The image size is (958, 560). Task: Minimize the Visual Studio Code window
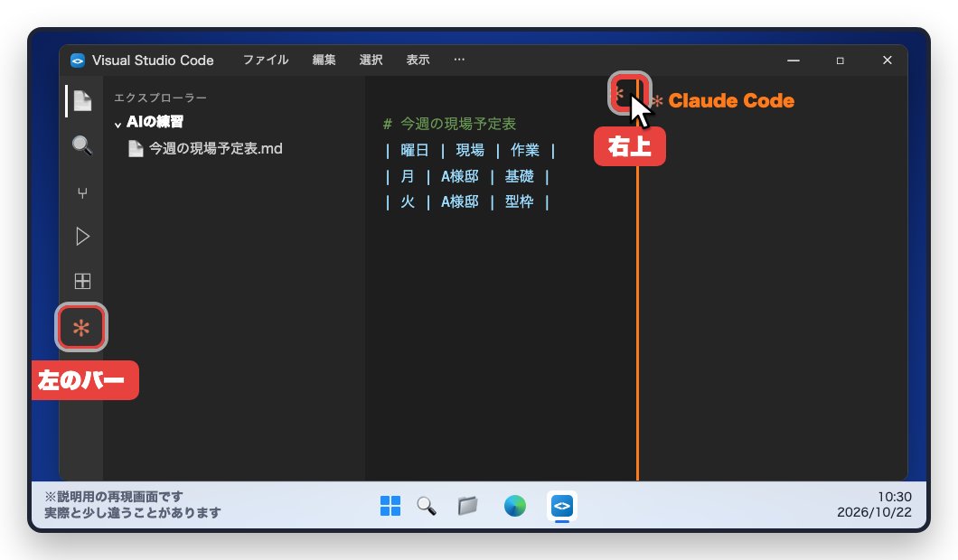[x=793, y=61]
